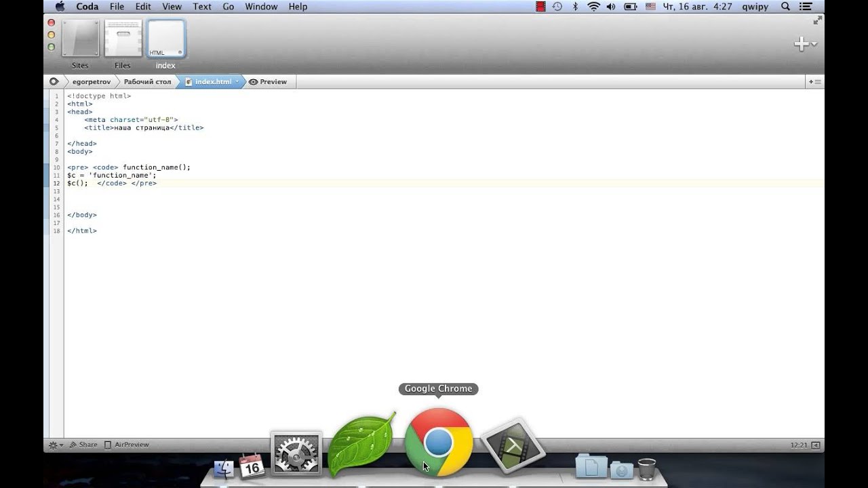Open the Help menu
868x488 pixels.
[x=298, y=6]
